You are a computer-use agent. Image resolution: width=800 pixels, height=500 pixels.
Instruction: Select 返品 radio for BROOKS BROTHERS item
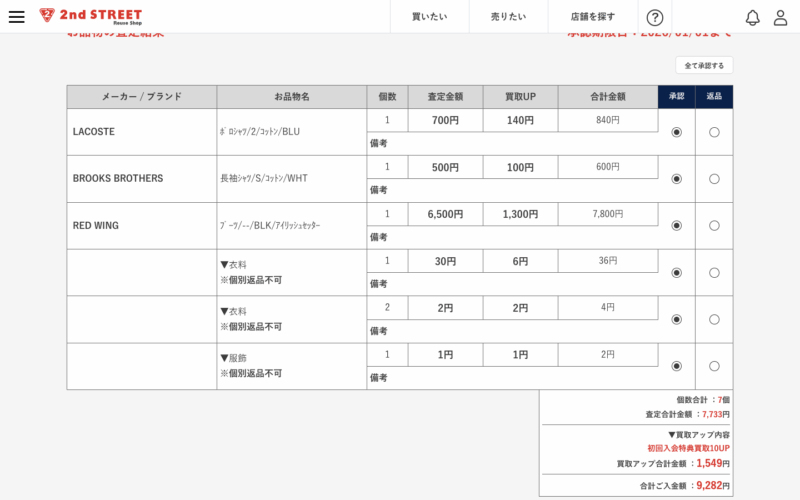click(x=714, y=179)
